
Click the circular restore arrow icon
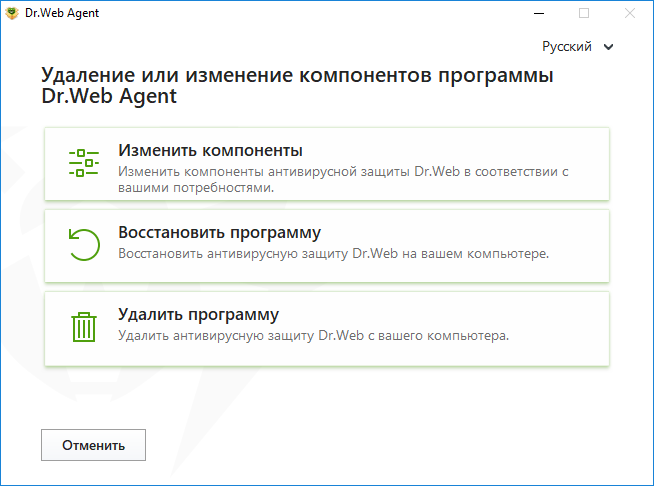coord(84,245)
